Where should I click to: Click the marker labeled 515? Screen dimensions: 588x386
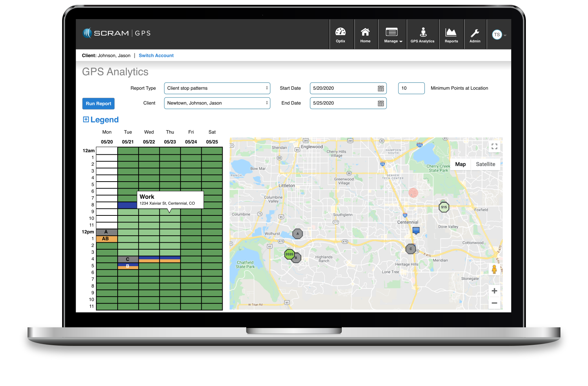coord(444,207)
